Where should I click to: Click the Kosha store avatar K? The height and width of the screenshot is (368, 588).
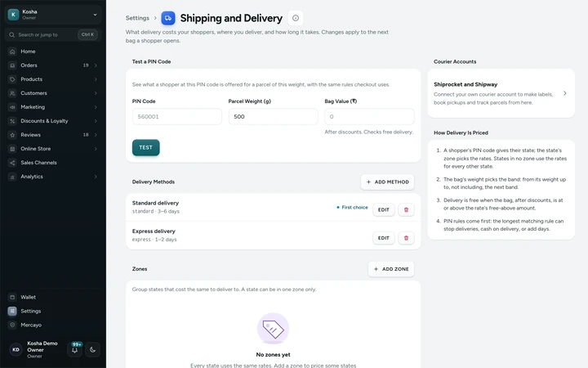click(x=14, y=14)
